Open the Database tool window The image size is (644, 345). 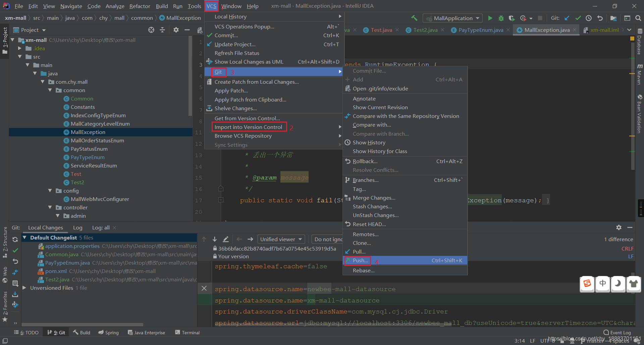[639, 42]
